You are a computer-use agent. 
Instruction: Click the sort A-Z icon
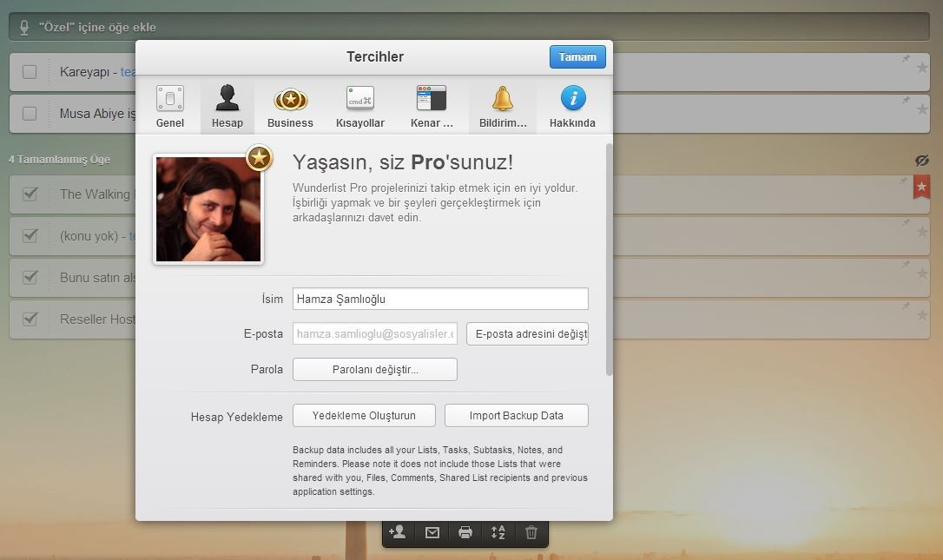pyautogui.click(x=498, y=532)
